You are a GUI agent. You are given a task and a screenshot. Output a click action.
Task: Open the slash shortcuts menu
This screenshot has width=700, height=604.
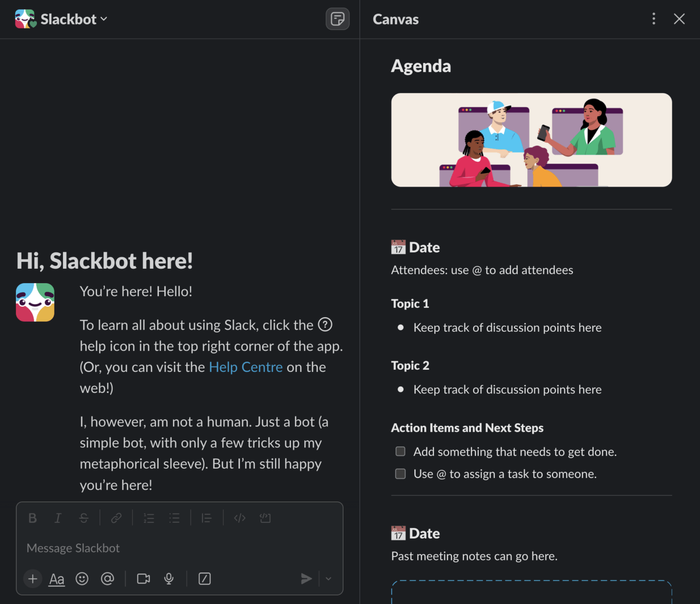204,579
